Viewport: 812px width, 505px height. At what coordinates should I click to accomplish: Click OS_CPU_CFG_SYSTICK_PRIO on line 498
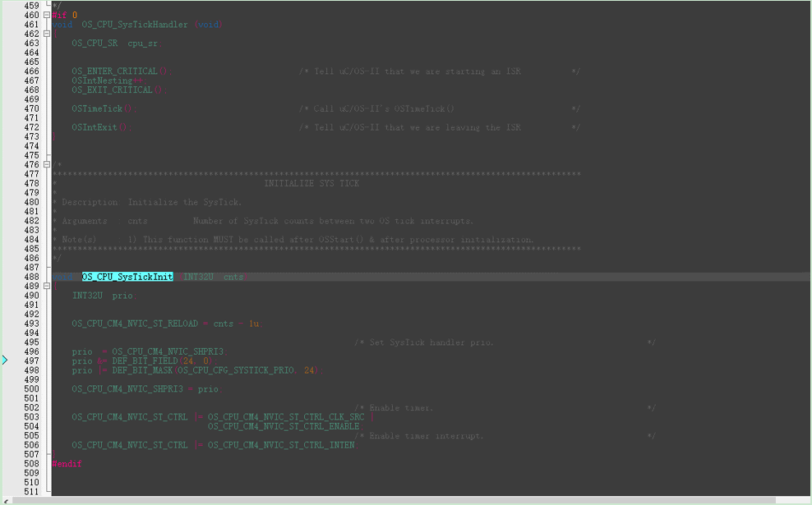point(236,370)
